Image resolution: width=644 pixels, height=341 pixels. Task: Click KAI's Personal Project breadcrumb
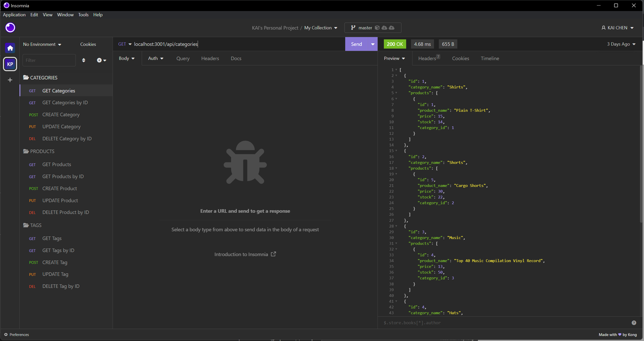pos(275,28)
